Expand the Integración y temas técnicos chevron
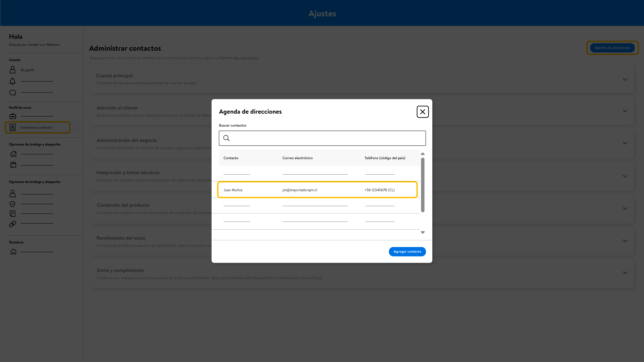644x362 pixels. pos(625,176)
